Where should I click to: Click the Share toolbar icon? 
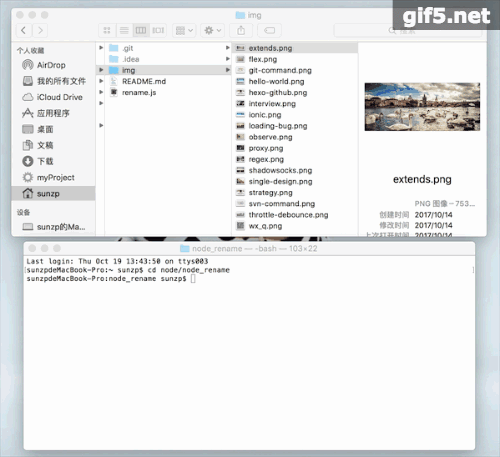241,30
